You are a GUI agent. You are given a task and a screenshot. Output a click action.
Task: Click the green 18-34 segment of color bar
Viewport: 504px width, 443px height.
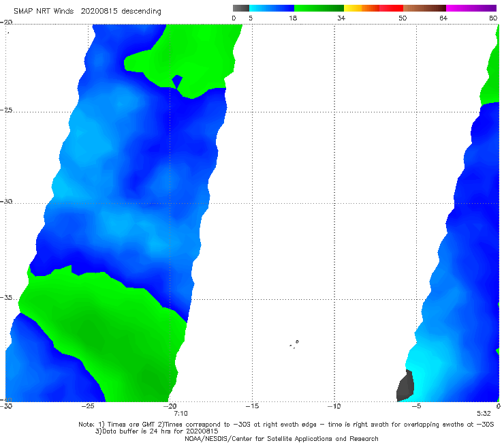click(x=319, y=8)
